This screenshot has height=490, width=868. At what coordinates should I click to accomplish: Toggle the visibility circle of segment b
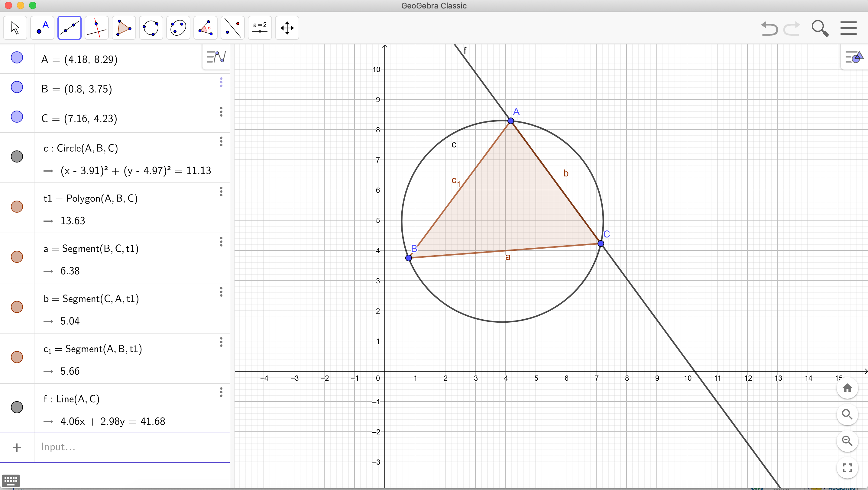click(x=17, y=307)
